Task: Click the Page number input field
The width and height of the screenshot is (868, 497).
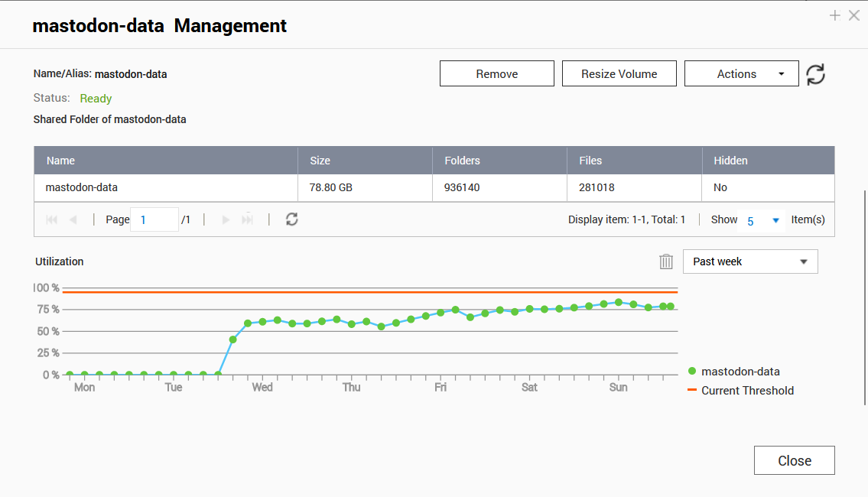Action: (x=154, y=219)
